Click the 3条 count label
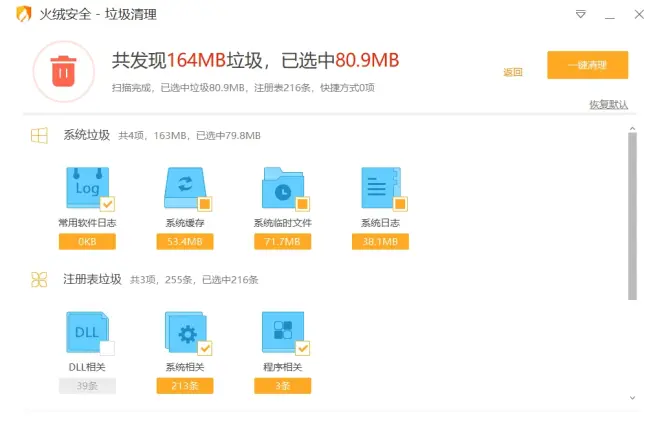 click(x=282, y=386)
